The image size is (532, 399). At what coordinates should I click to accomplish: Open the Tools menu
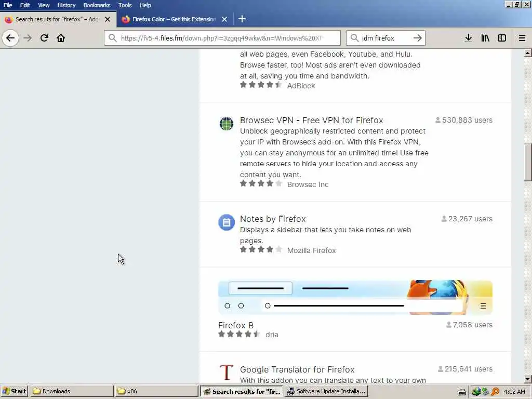click(125, 5)
